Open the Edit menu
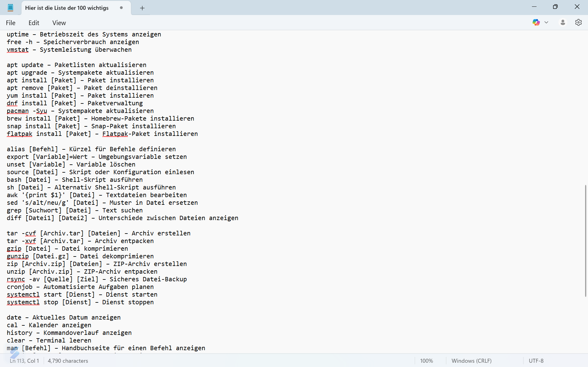This screenshot has width=588, height=367. [x=34, y=23]
